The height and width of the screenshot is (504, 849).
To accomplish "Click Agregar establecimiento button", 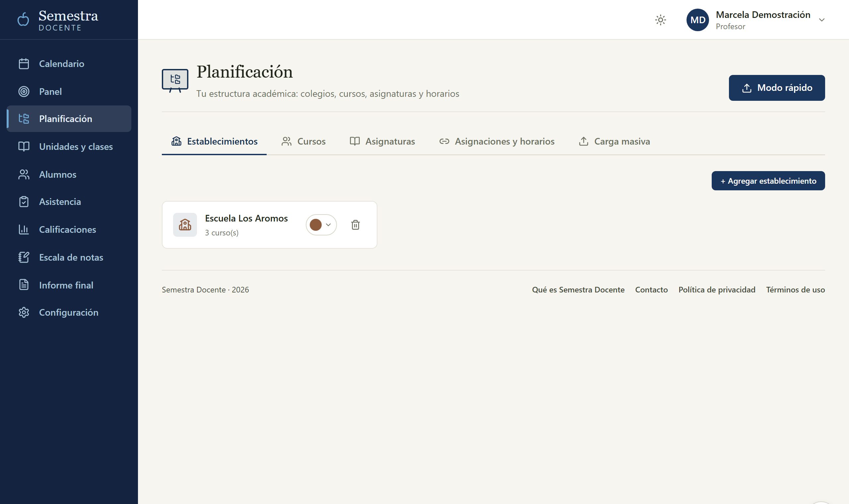I will pos(768,181).
